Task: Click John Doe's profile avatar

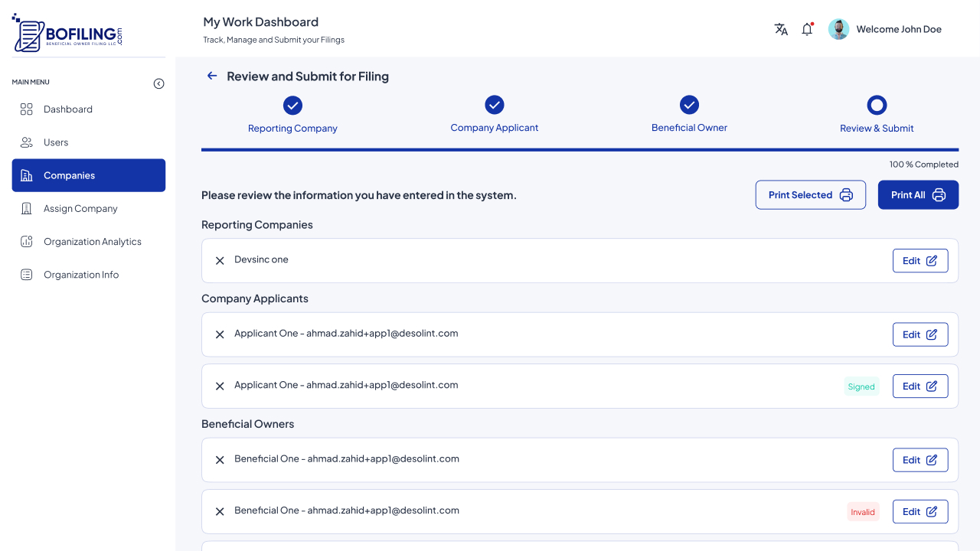Action: coord(838,29)
